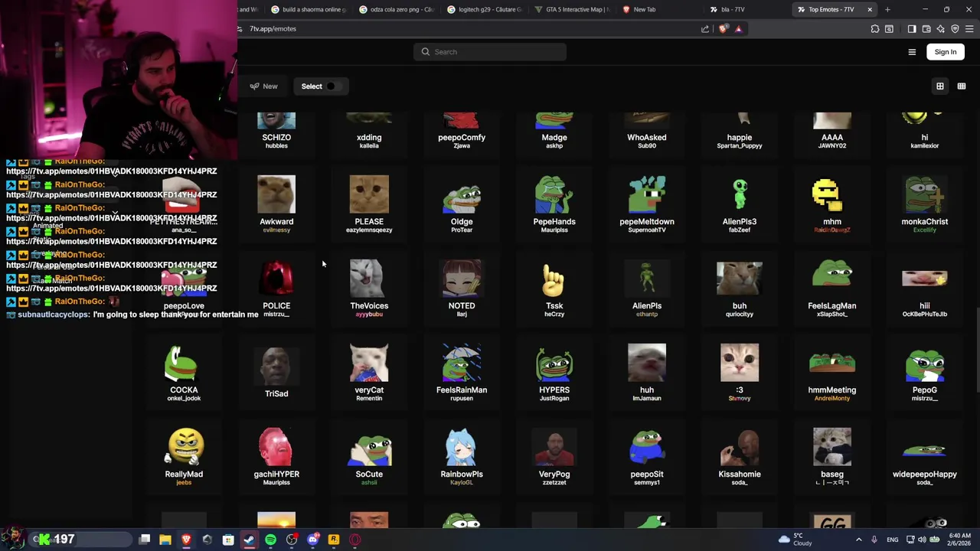Open Opera browser from taskbar
Image resolution: width=980 pixels, height=551 pixels.
pos(354,540)
